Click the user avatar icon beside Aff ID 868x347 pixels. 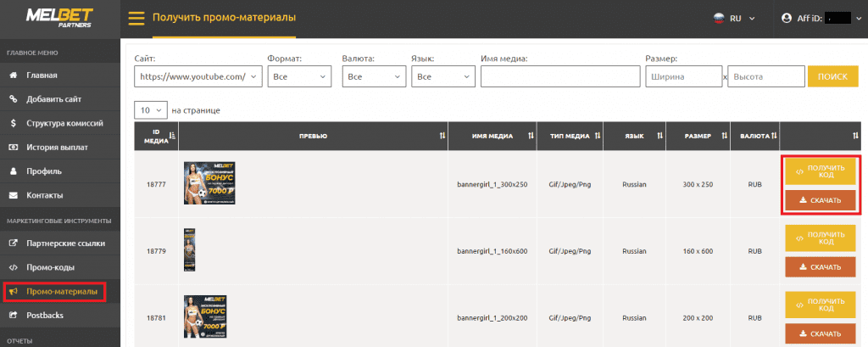point(786,19)
